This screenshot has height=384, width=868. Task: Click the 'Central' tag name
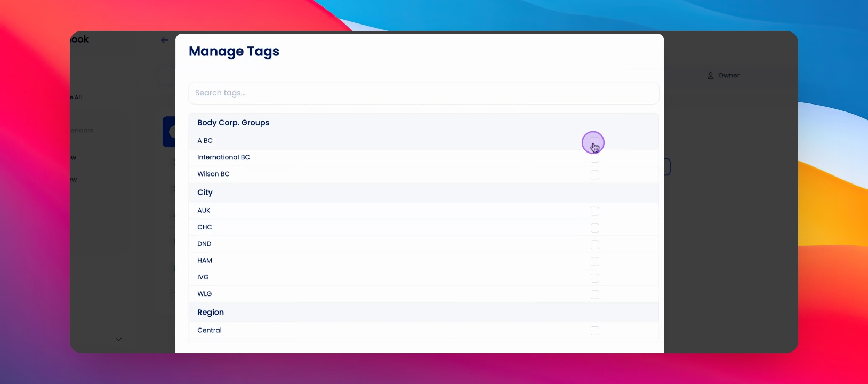[x=210, y=330]
